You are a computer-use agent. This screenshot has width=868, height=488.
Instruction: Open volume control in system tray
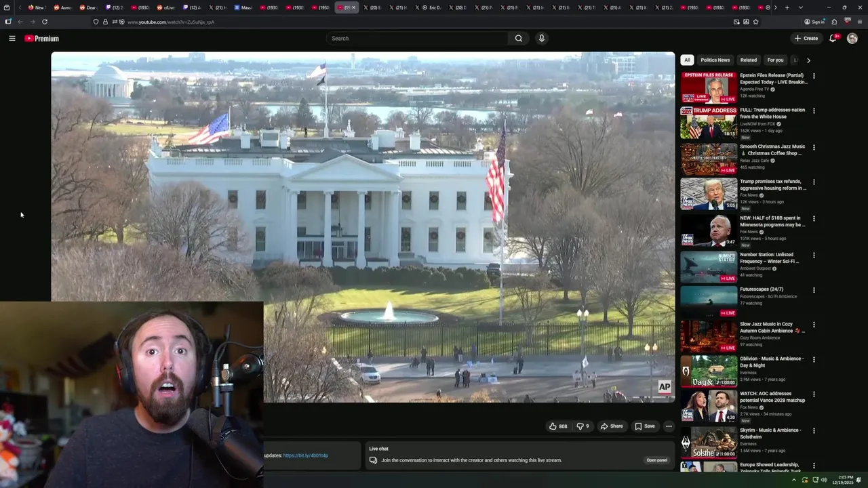[x=824, y=480]
